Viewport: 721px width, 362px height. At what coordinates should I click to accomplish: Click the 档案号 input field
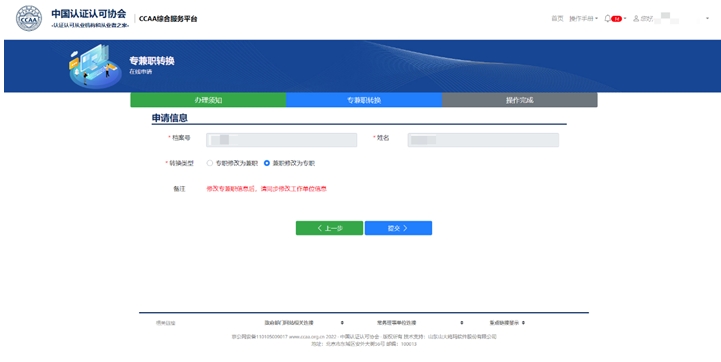click(281, 140)
